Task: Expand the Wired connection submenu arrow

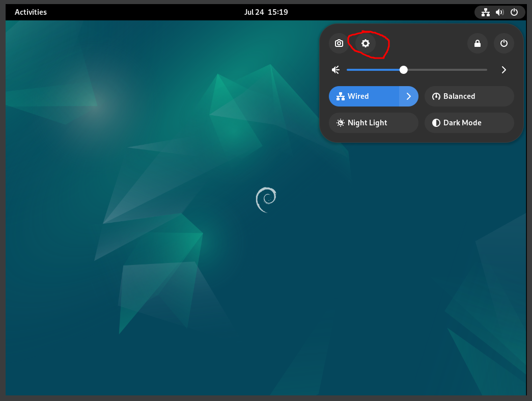Action: coord(408,96)
